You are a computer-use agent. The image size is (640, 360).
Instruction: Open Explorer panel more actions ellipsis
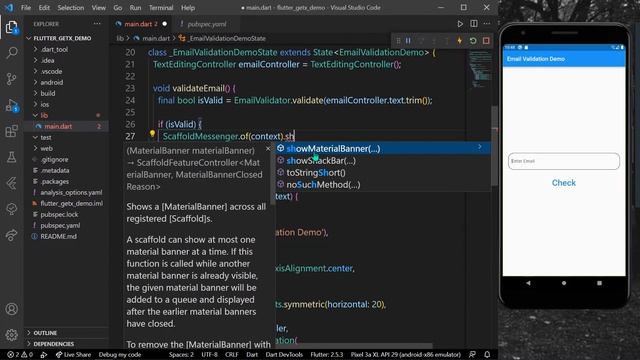point(97,24)
